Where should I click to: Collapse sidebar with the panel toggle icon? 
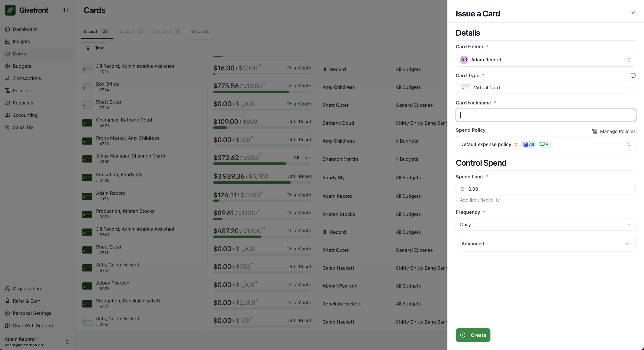pyautogui.click(x=65, y=10)
